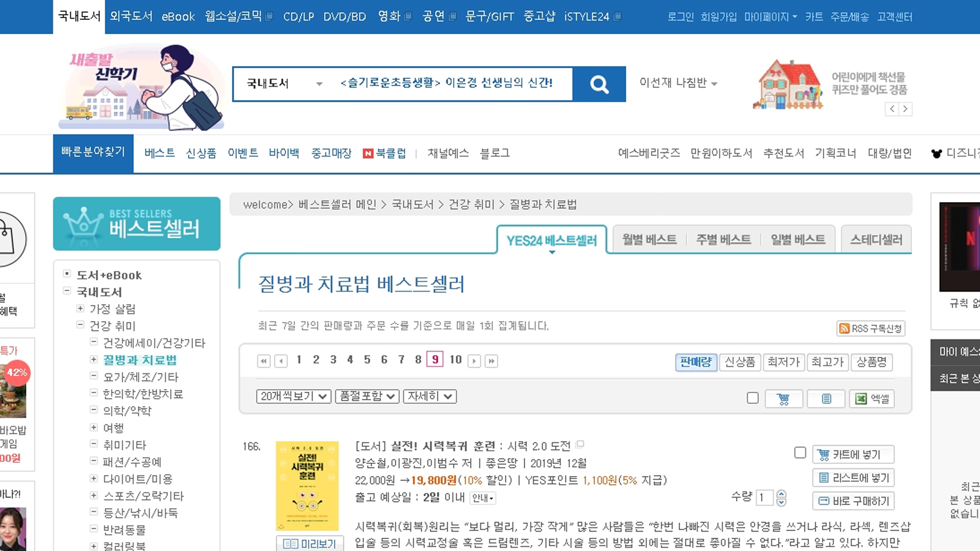Open the 품절포함 dropdown
The image size is (980, 551).
367,396
